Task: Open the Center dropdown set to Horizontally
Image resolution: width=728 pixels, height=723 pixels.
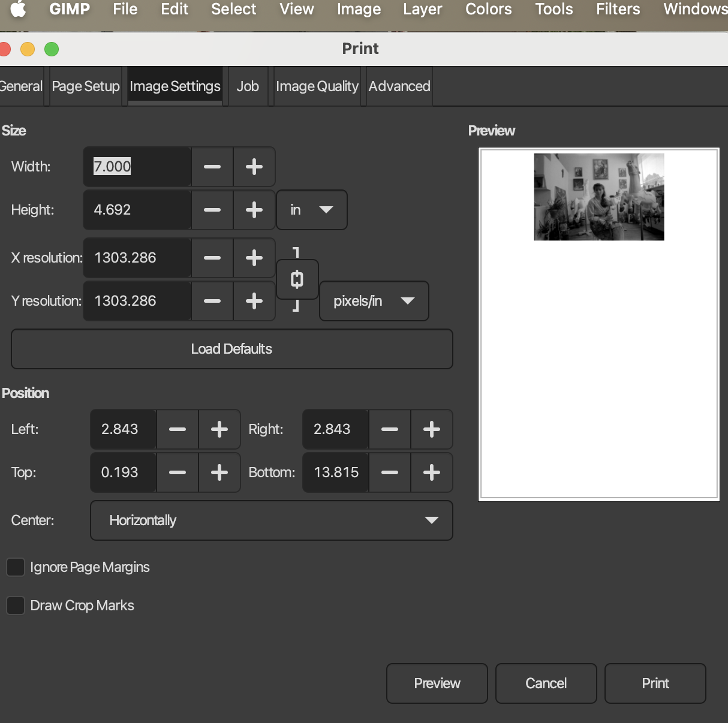Action: (271, 520)
